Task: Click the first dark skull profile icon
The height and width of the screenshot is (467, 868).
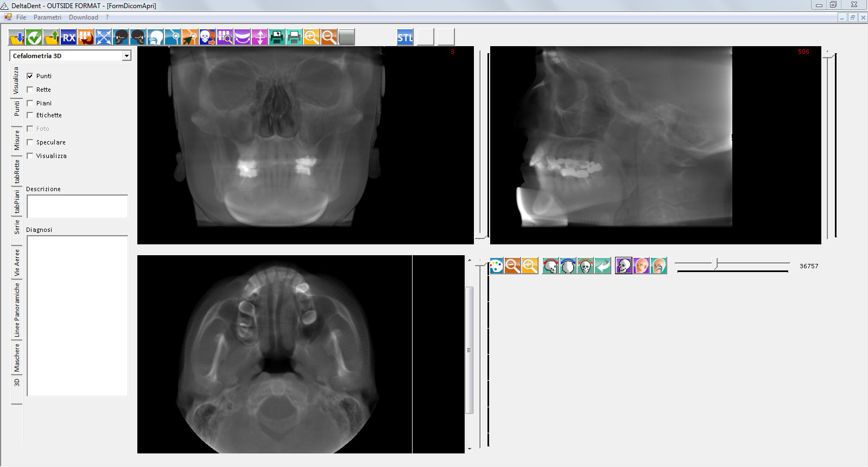Action: (121, 37)
